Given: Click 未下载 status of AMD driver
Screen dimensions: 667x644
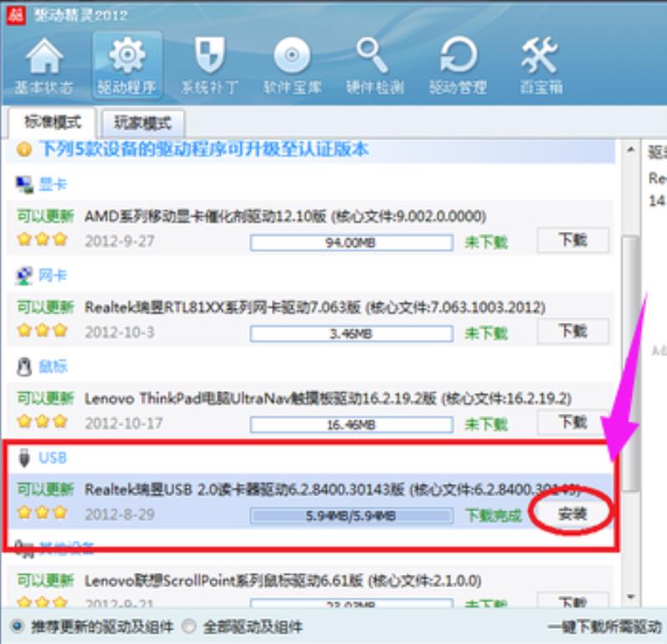Looking at the screenshot, I should click(486, 243).
